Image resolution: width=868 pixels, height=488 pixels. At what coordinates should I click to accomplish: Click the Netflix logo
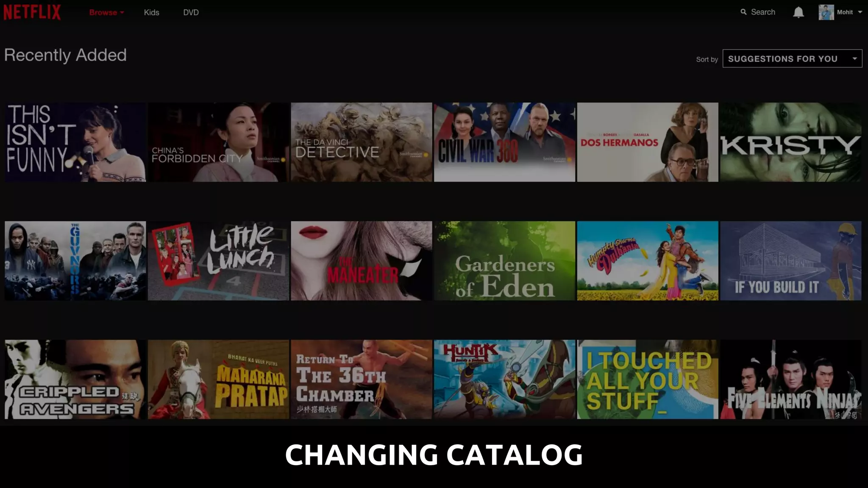tap(32, 12)
